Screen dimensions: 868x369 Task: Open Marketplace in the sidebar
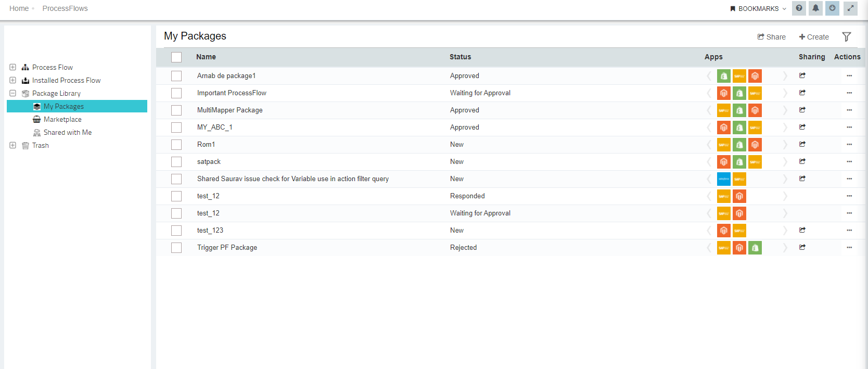[62, 119]
